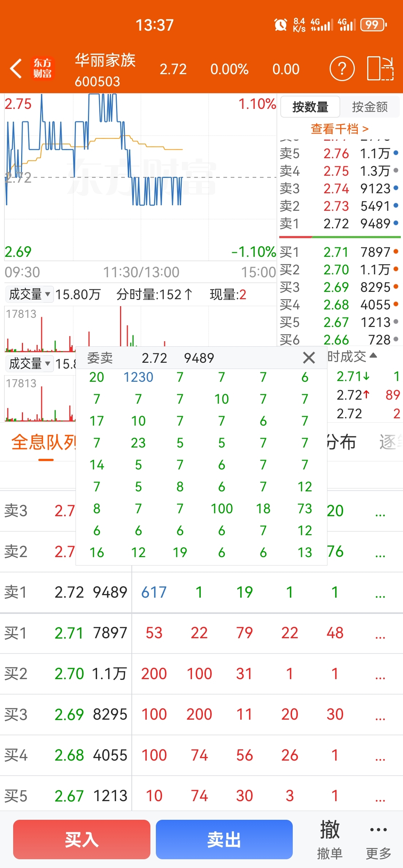This screenshot has width=403, height=868.
Task: Tap the 2.72↑ 89 trade record
Action: [x=368, y=395]
